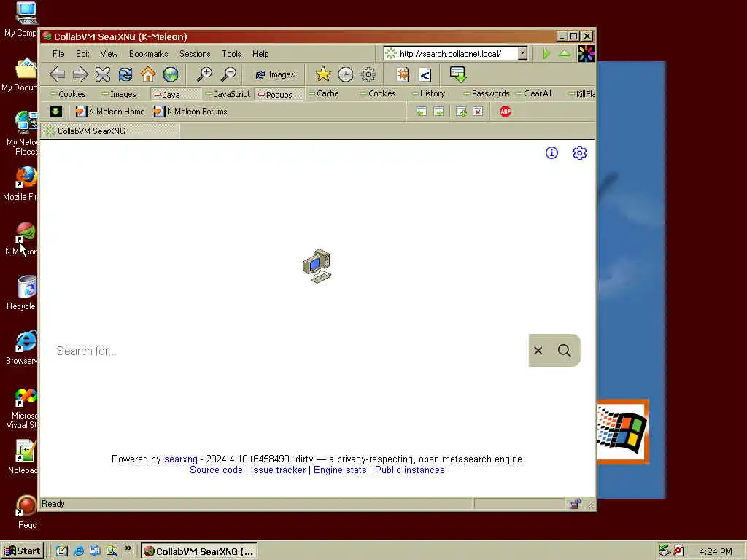Click the orange page icon beside the preferences gear

[403, 75]
